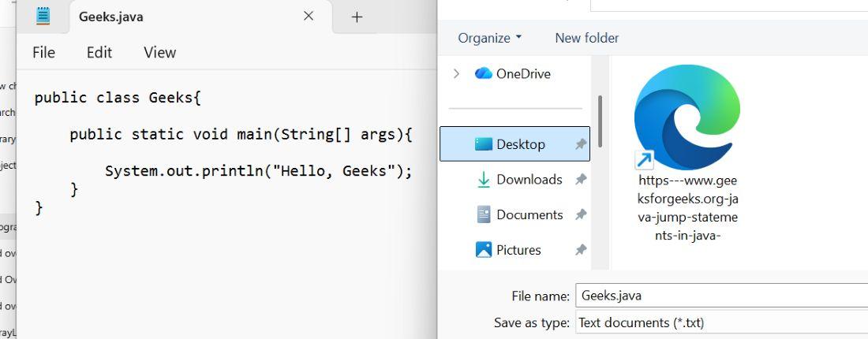Open a new tab with the plus button
868x339 pixels.
[357, 17]
